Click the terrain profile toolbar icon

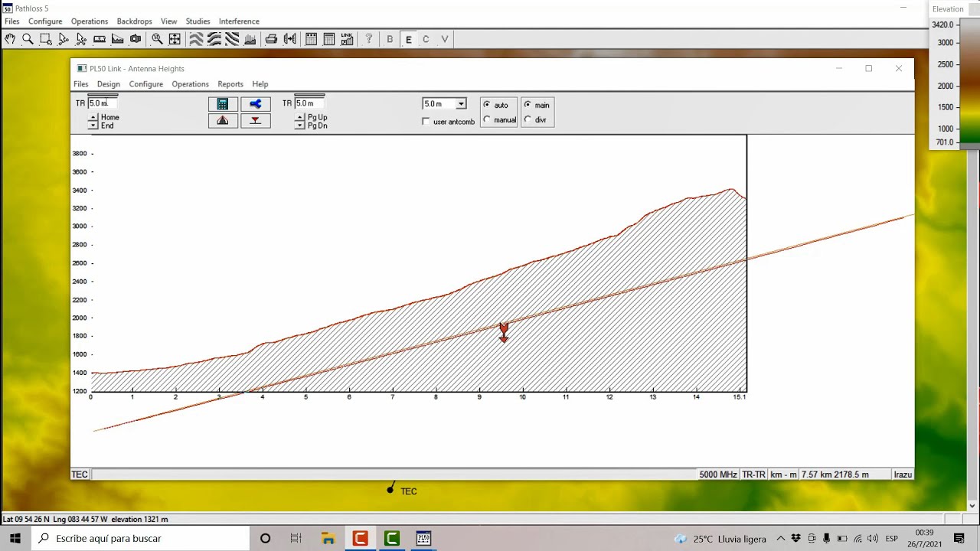point(117,39)
